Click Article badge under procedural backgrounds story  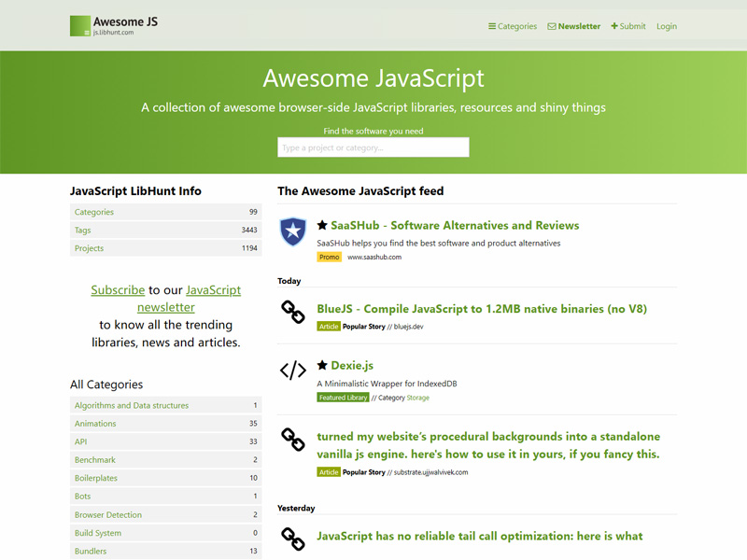pos(329,472)
